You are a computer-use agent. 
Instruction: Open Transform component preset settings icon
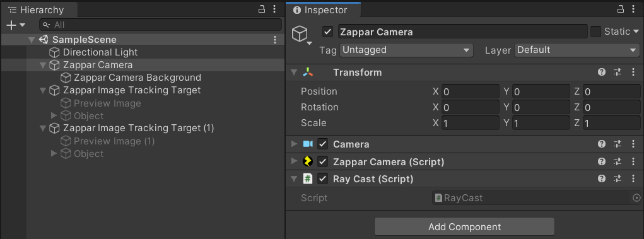coord(618,73)
